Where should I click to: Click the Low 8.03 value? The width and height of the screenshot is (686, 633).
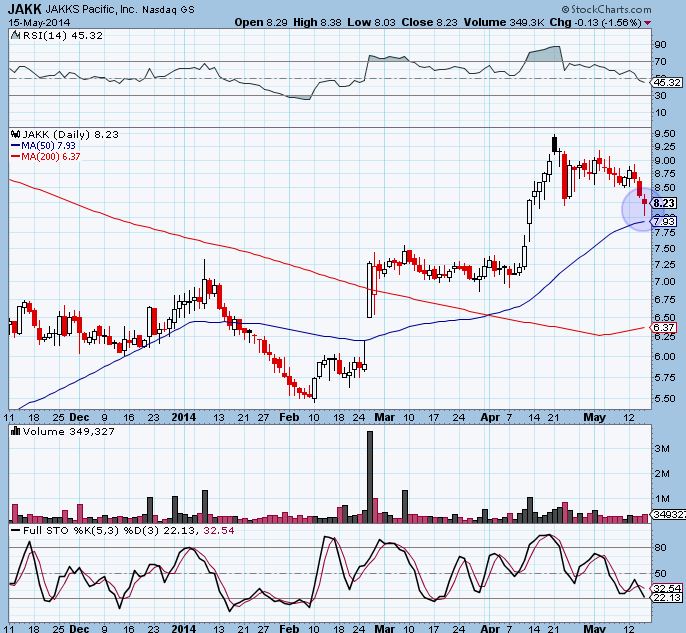(371, 22)
